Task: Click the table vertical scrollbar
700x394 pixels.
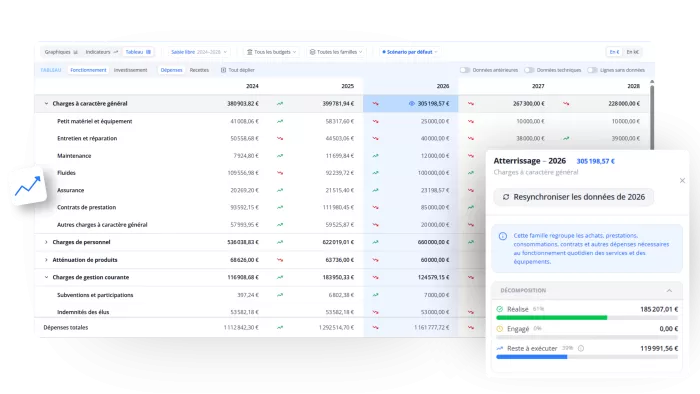Action: click(652, 116)
